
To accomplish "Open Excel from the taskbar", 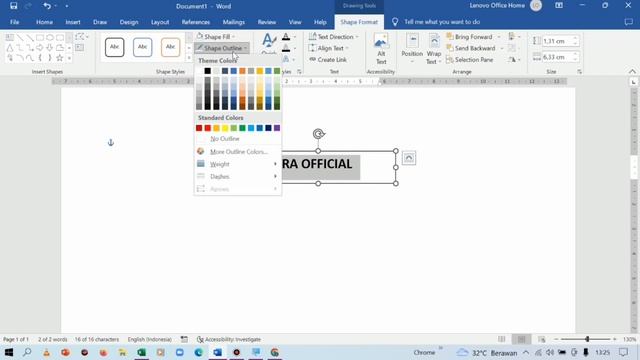I will pos(141,352).
